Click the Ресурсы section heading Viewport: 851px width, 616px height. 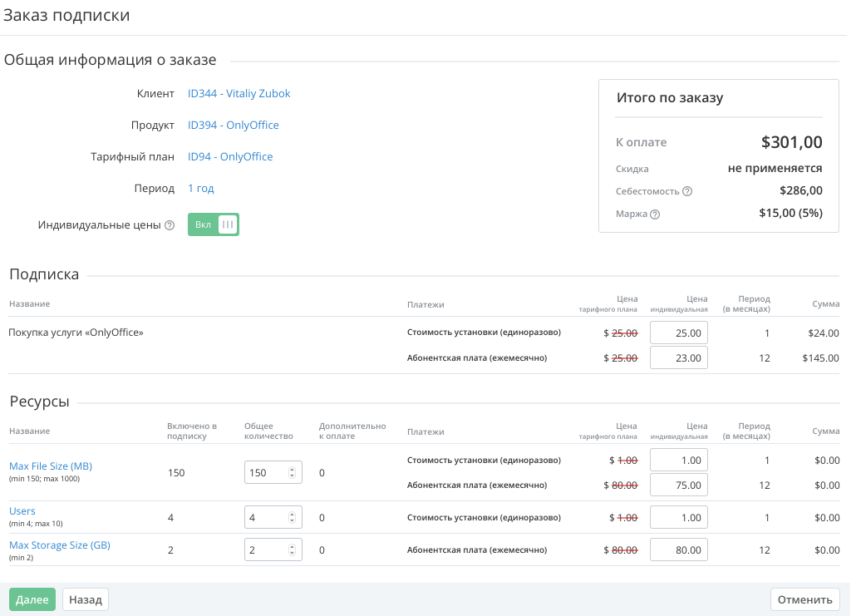tap(40, 402)
